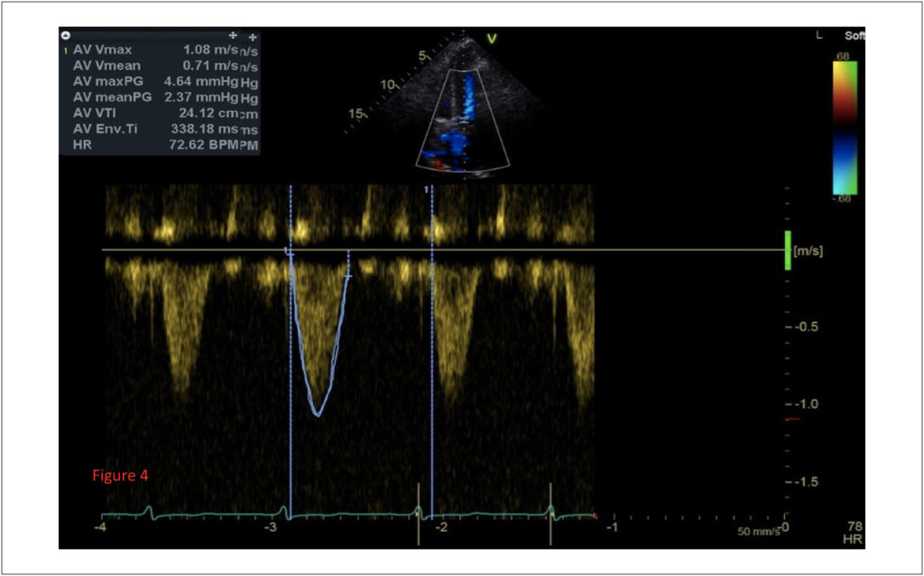
Task: Click the -1.5 velocity scale label
Action: [x=805, y=482]
